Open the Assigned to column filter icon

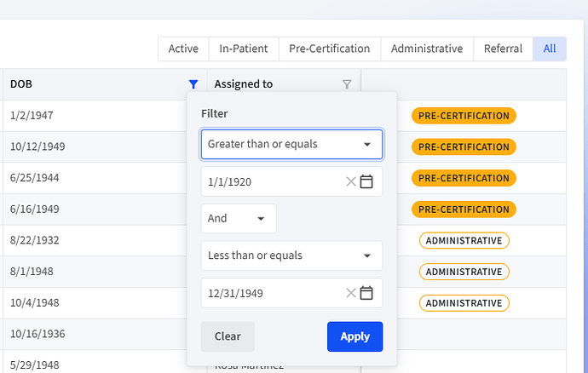pos(347,84)
